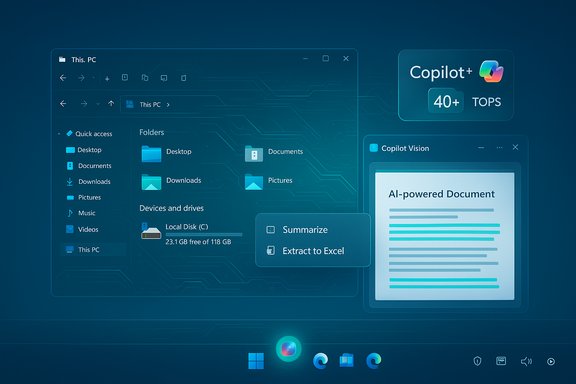Select Music in the left sidebar
The height and width of the screenshot is (384, 576).
(x=80, y=213)
